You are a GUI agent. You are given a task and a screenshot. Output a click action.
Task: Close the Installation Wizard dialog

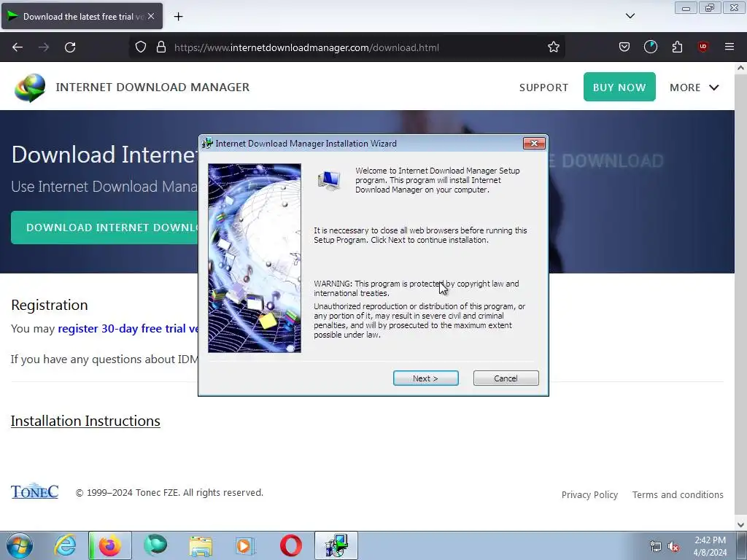pyautogui.click(x=533, y=144)
